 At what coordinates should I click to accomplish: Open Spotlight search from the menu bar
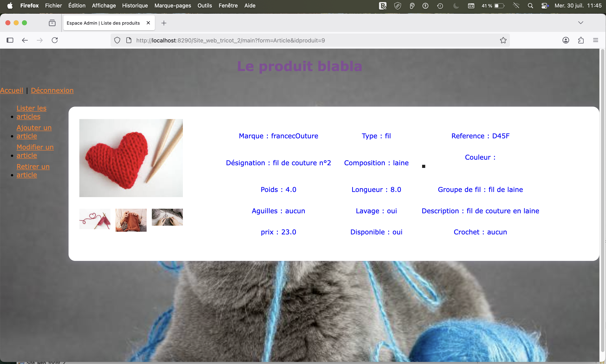[x=530, y=5]
